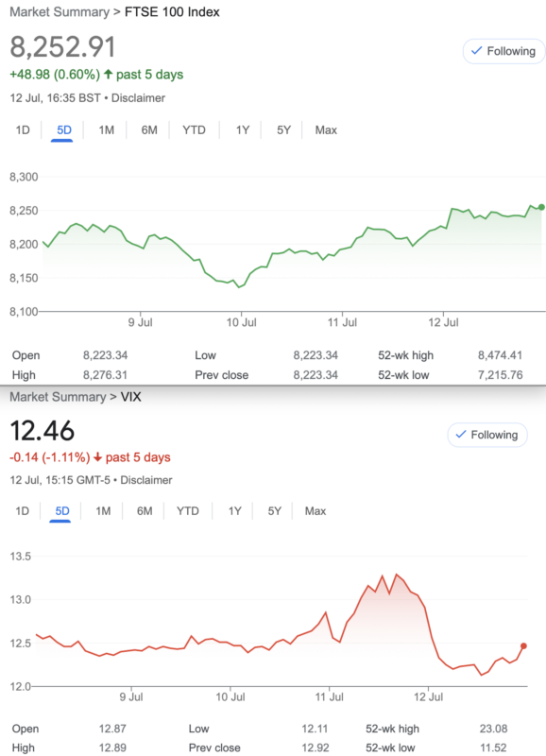Click 10 Jul label on FTSE chart axis
This screenshot has height=756, width=546.
[242, 322]
